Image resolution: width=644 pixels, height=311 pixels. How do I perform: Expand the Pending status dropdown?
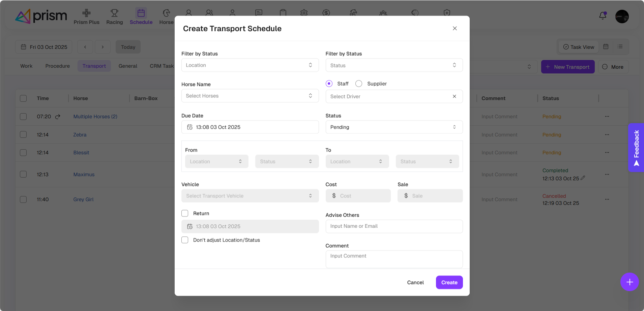[394, 127]
